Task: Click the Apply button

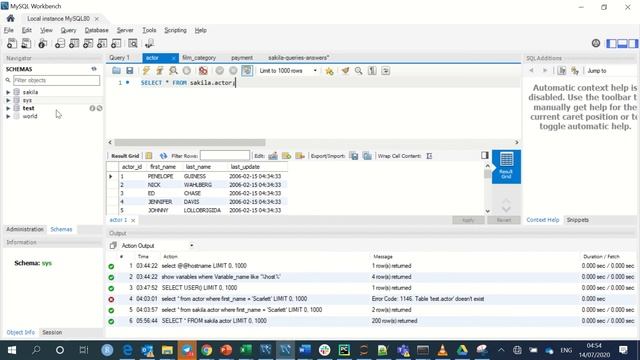Action: click(468, 220)
